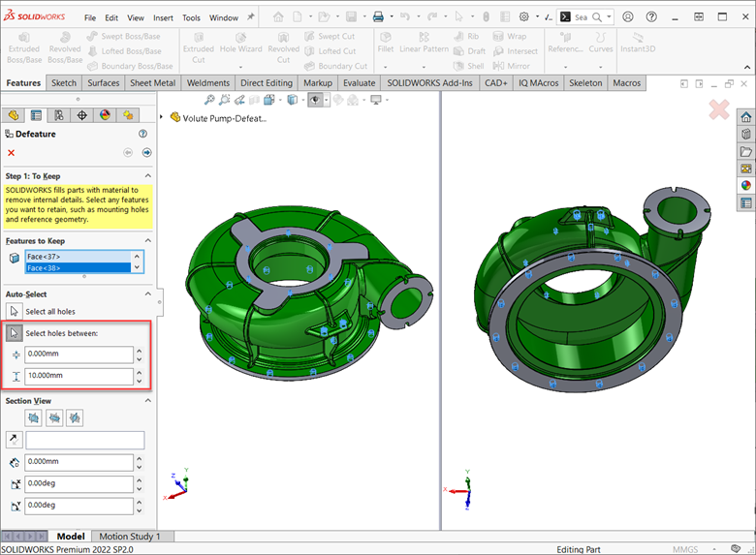Switch to the Direct Editing tab
The width and height of the screenshot is (756, 555).
tap(267, 83)
